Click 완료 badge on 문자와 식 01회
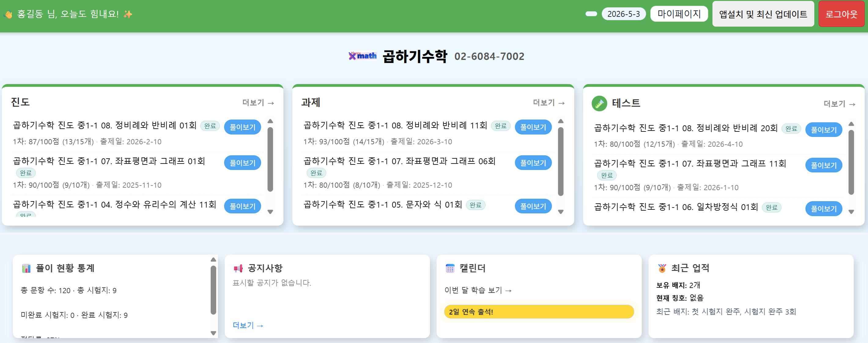868x343 pixels. tap(475, 205)
